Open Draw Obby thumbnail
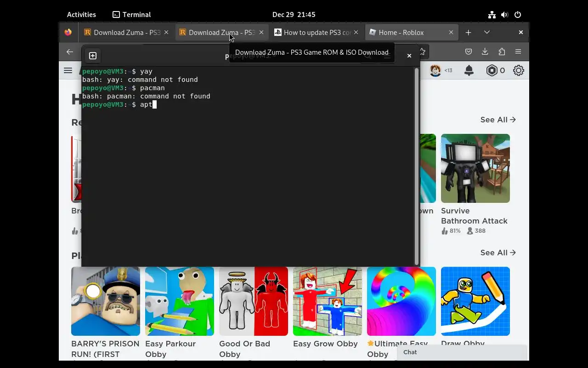The image size is (588, 368). pos(475,301)
